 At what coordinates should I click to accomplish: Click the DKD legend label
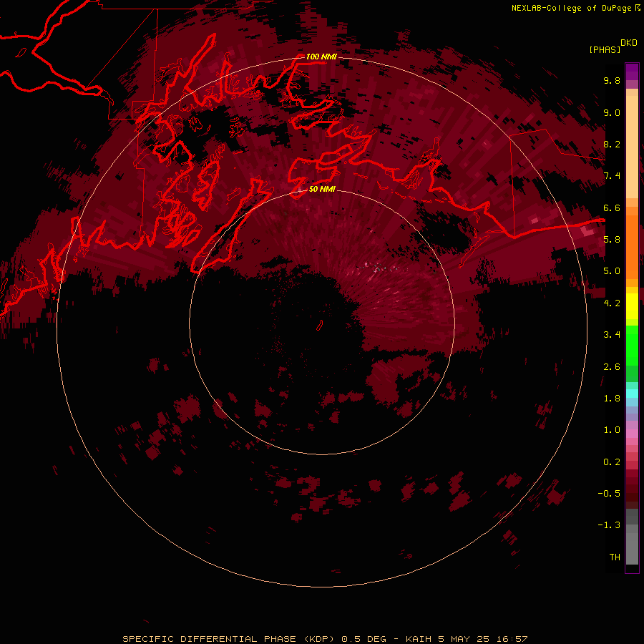click(629, 43)
